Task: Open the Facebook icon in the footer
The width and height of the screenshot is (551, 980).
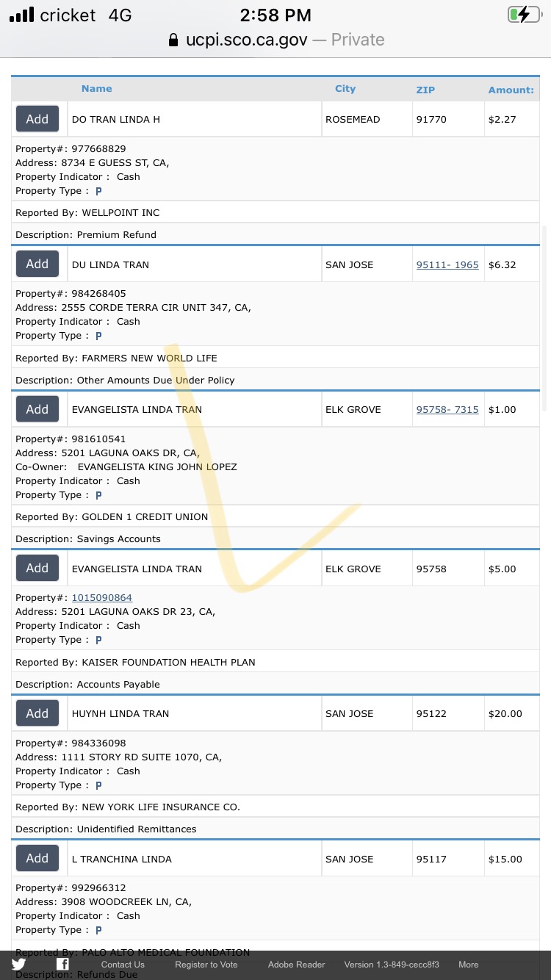Action: click(63, 965)
